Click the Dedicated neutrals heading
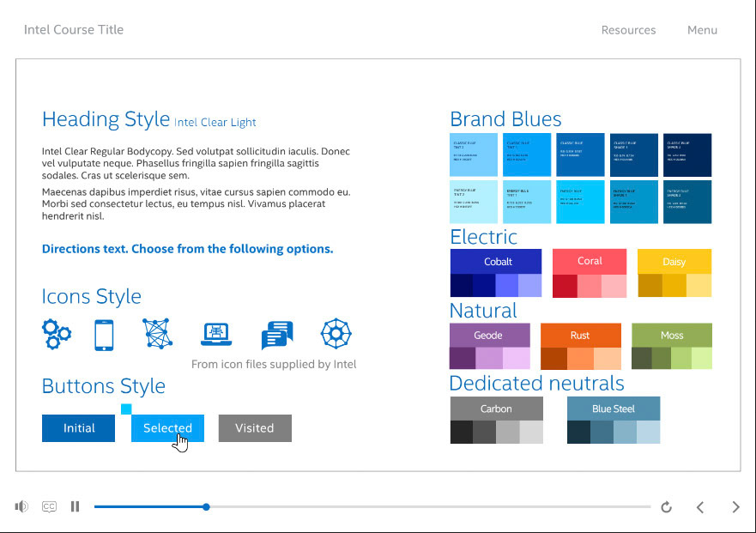Screen dimensions: 756x533 (x=536, y=384)
